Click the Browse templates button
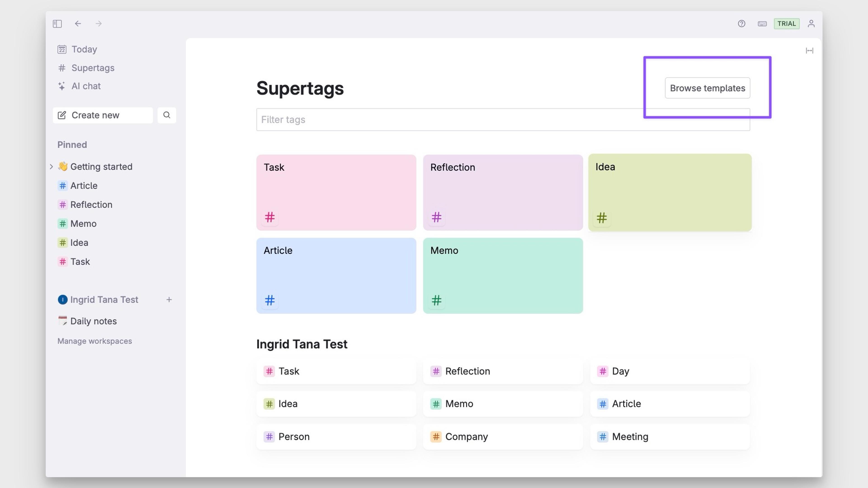This screenshot has width=868, height=488. (707, 88)
